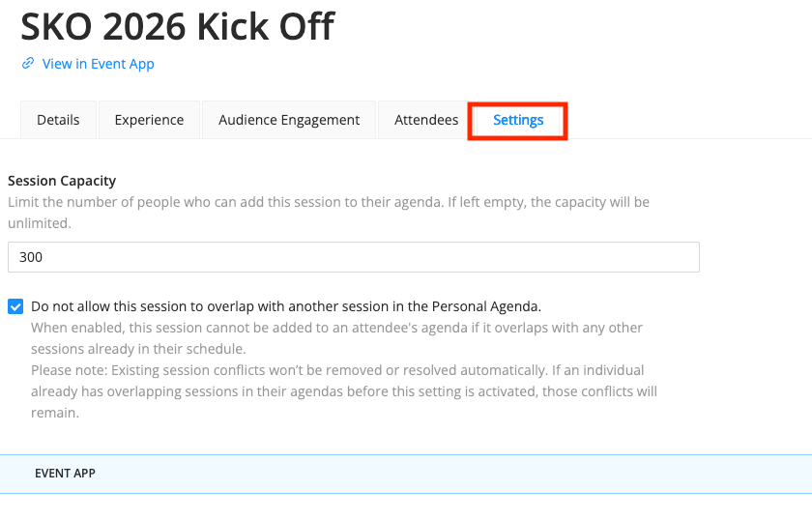Click the 300 value in the capacity field
812x519 pixels.
point(31,257)
